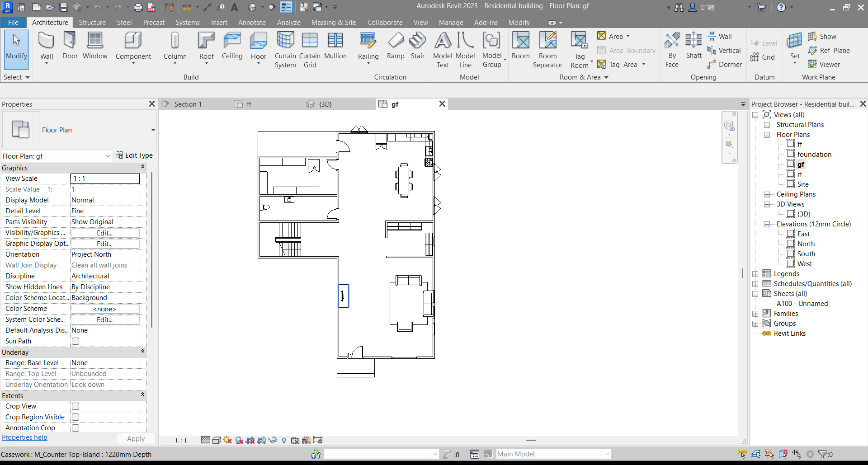Select the Tag Room tool

click(x=580, y=50)
